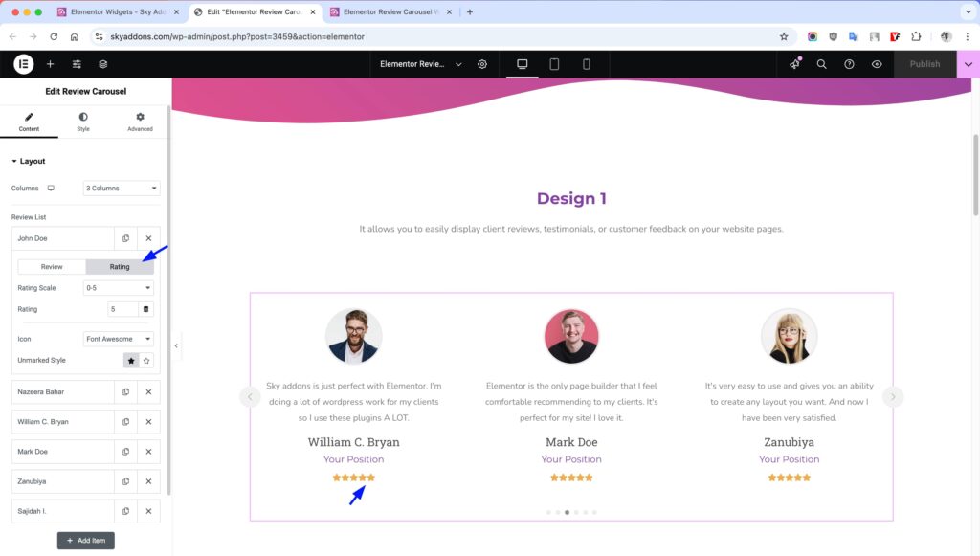Remove the John Doe item
Screen dimensions: 980x556
pyautogui.click(x=148, y=238)
